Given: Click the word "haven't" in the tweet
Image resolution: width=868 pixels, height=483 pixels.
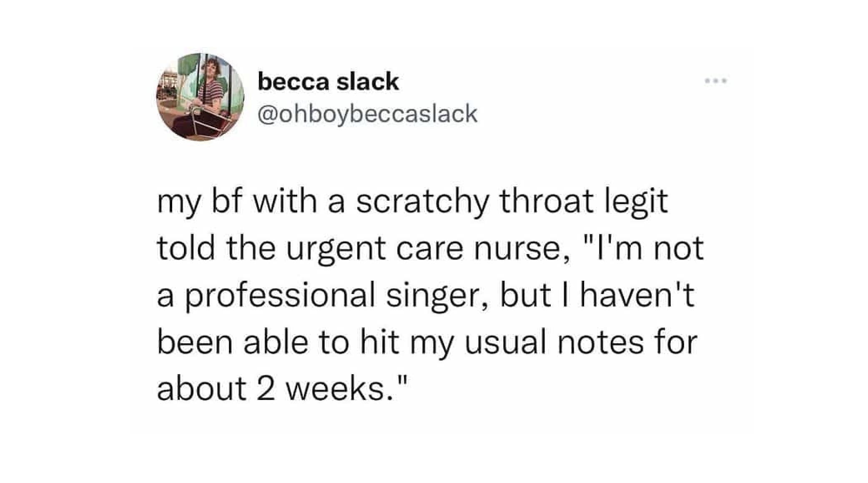Looking at the screenshot, I should 637,295.
